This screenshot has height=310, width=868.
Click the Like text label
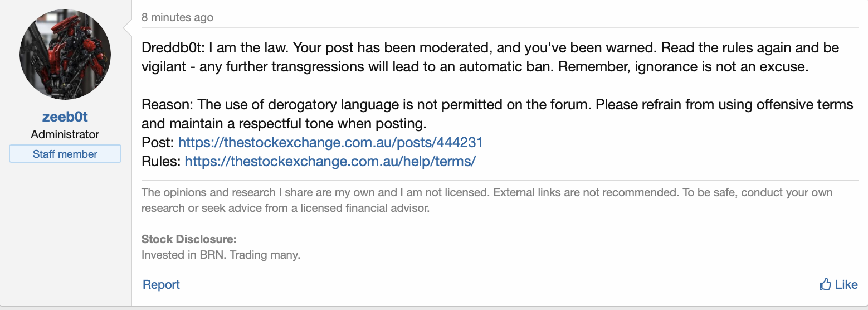pos(846,285)
